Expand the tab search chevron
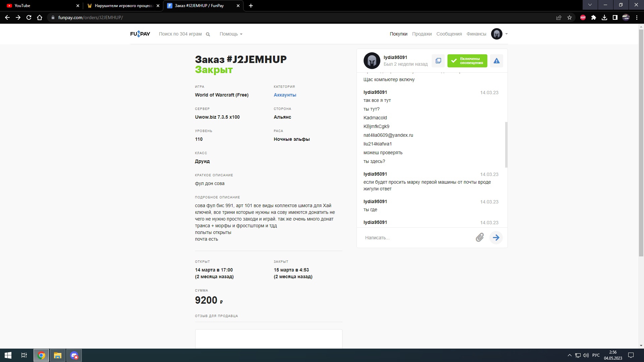Screen dimensions: 644x362 [590, 5]
